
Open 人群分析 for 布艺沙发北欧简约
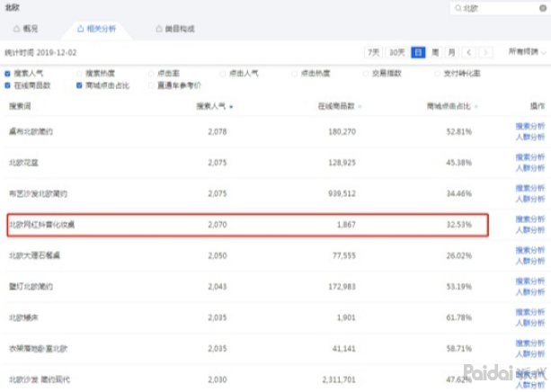(x=530, y=199)
